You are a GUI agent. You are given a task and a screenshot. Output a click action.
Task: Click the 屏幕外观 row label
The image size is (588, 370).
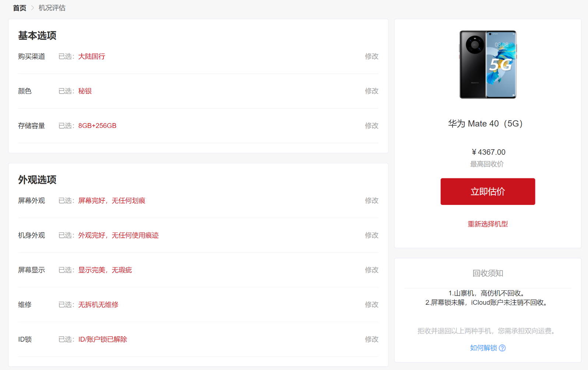coord(32,200)
